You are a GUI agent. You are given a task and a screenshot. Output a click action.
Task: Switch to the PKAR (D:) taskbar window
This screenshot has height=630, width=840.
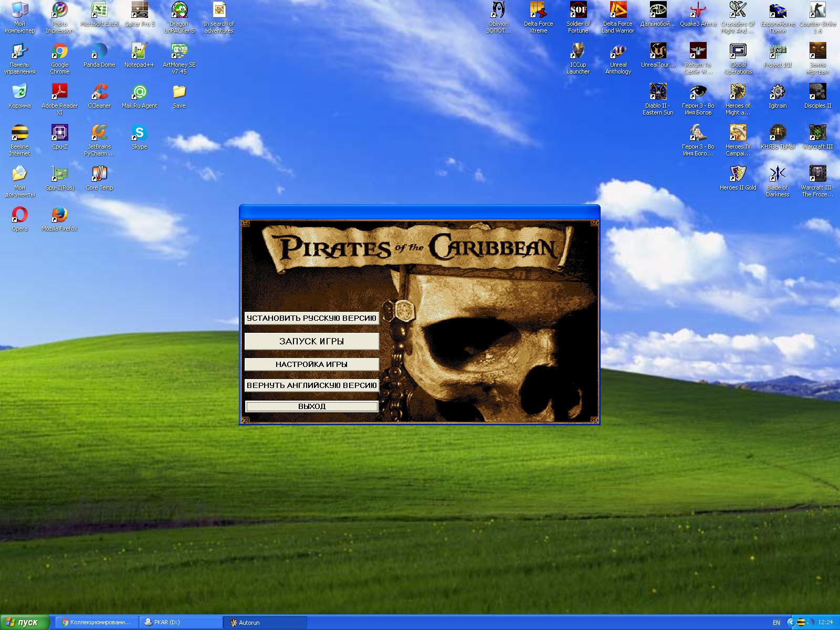tap(181, 623)
